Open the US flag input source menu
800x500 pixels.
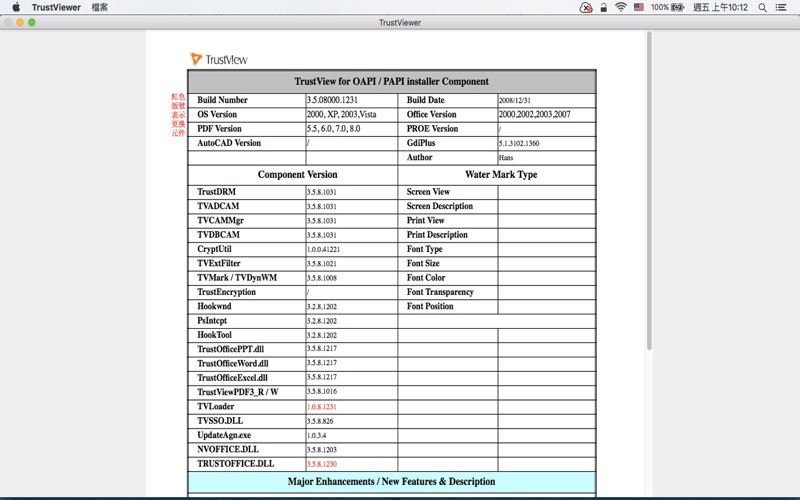click(639, 7)
